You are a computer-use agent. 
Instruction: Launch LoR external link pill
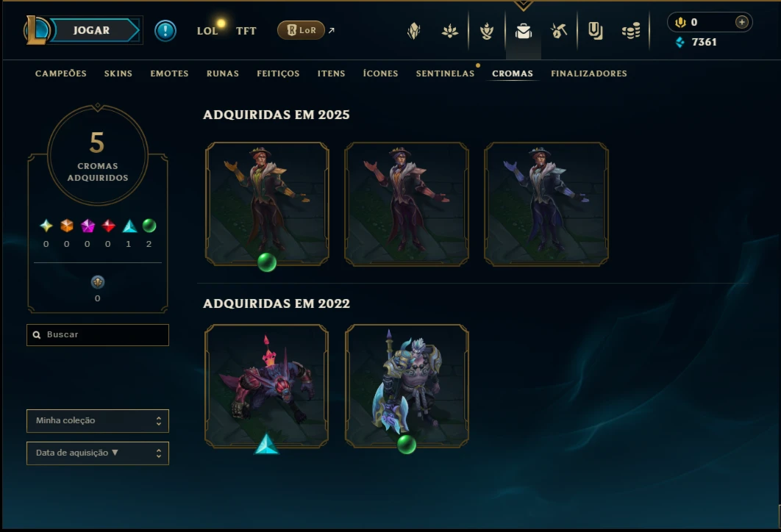[301, 30]
